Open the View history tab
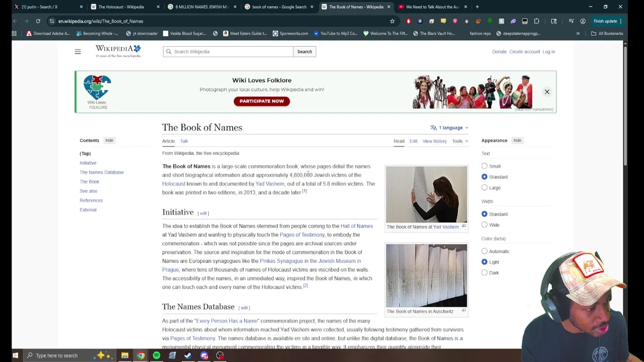Screen dimensions: 644x362 (435, 141)
